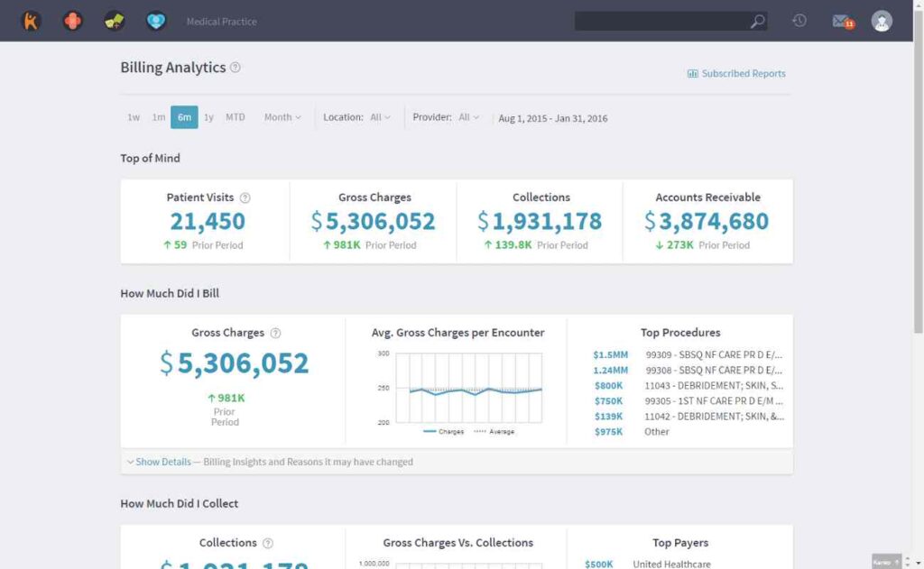This screenshot has width=924, height=569.
Task: Open the user profile avatar
Action: (882, 22)
